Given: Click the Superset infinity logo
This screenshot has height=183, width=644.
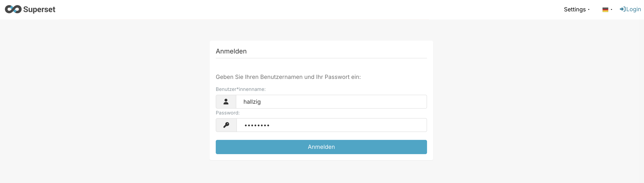Looking at the screenshot, I should click(13, 9).
